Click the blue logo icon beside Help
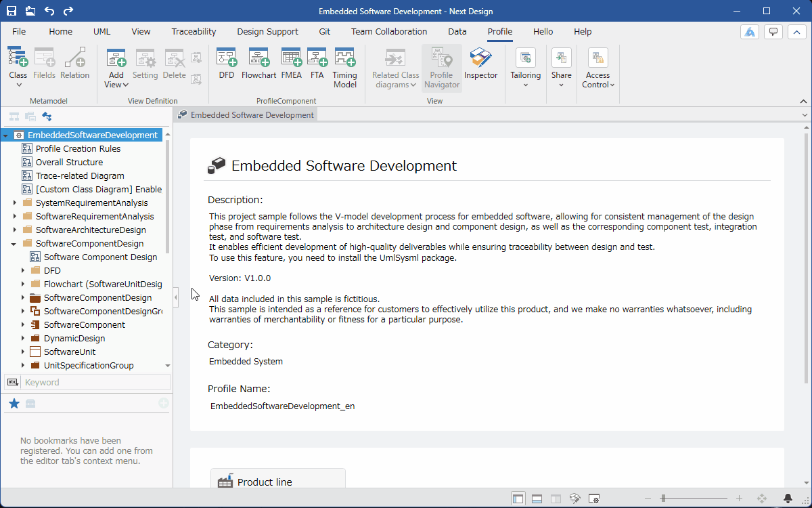 click(x=750, y=32)
